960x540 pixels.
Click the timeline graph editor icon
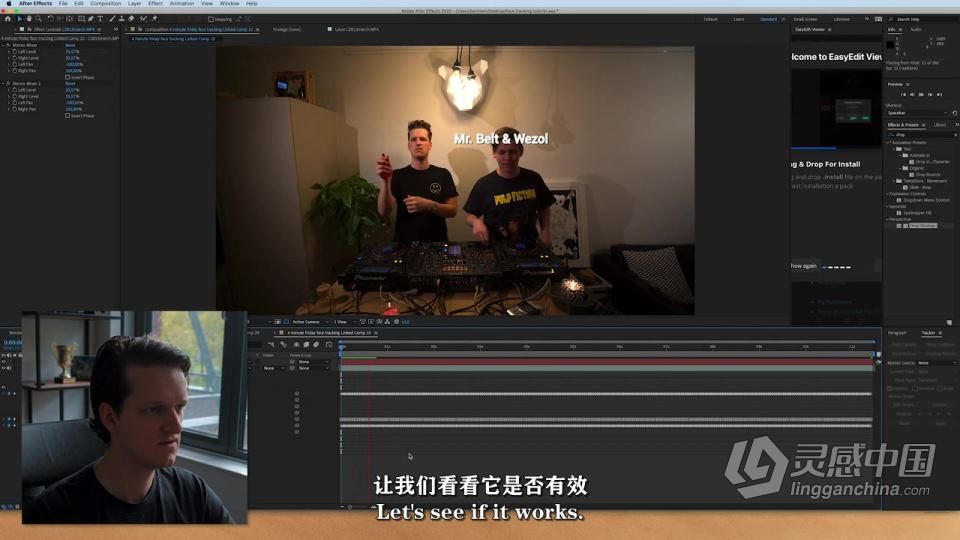329,345
